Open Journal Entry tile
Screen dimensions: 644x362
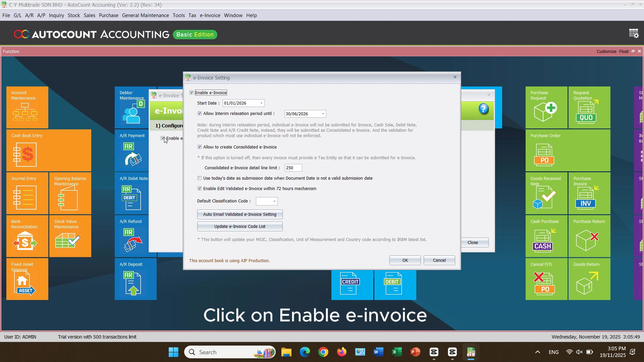point(27,193)
